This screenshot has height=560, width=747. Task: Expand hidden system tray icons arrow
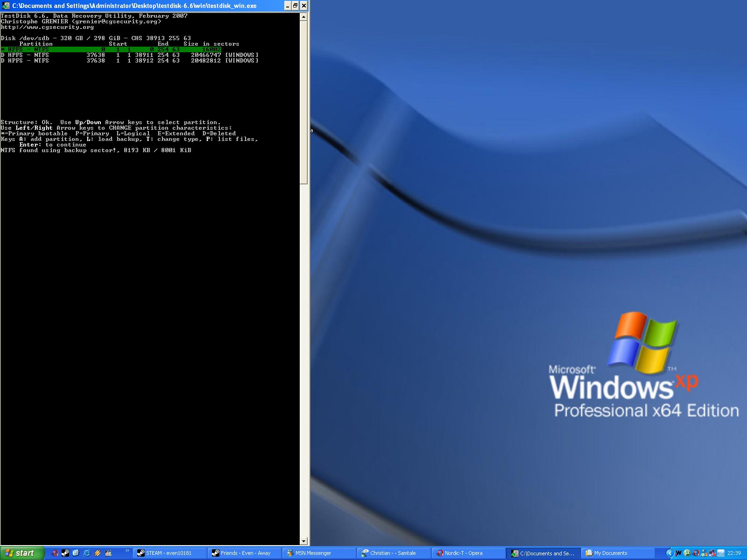[x=670, y=553]
